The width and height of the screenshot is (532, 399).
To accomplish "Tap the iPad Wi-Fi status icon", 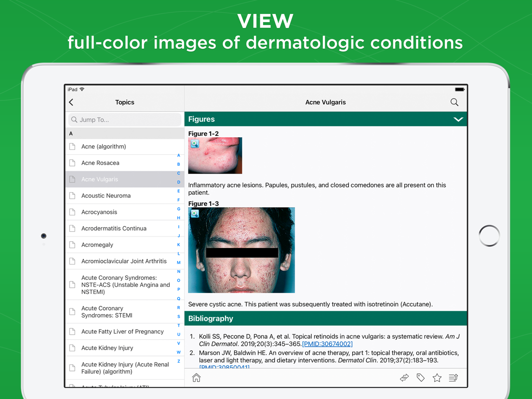I will [82, 89].
